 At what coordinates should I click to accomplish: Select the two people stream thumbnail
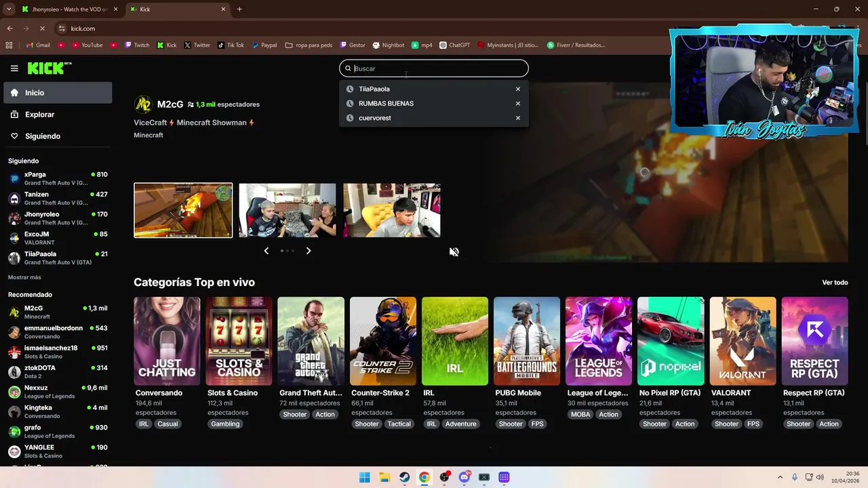pos(288,210)
